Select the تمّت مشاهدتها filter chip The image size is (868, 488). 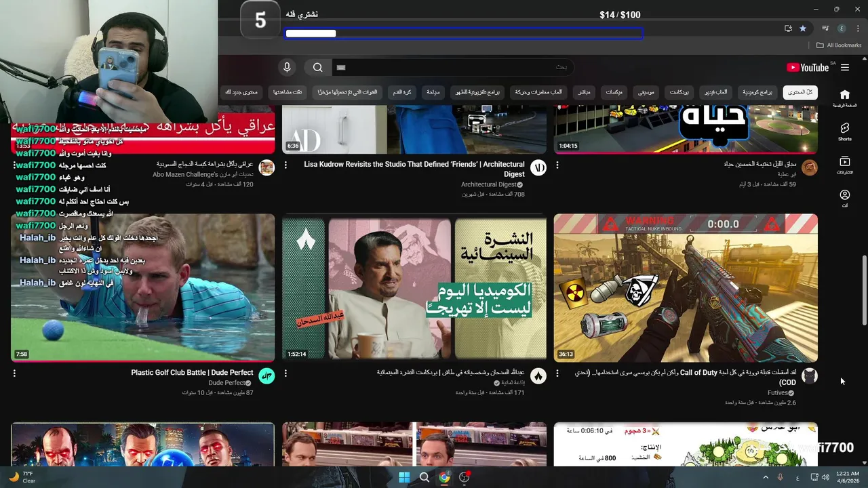pyautogui.click(x=288, y=92)
